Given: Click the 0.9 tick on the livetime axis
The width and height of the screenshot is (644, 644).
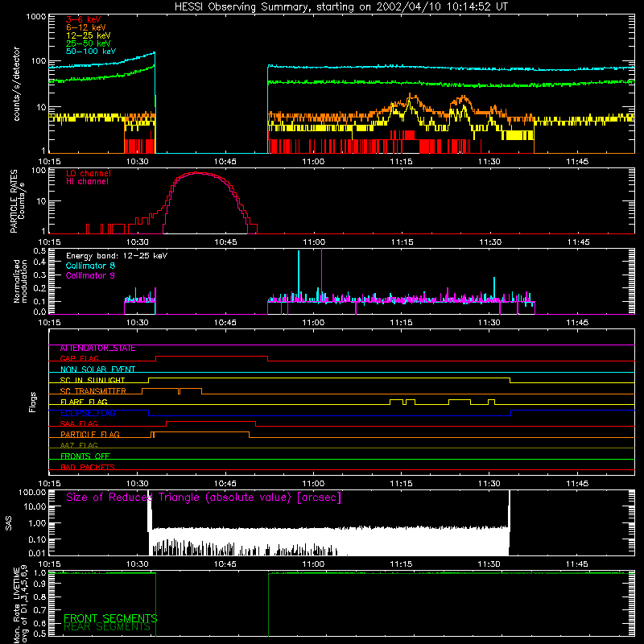Looking at the screenshot, I should [x=39, y=584].
